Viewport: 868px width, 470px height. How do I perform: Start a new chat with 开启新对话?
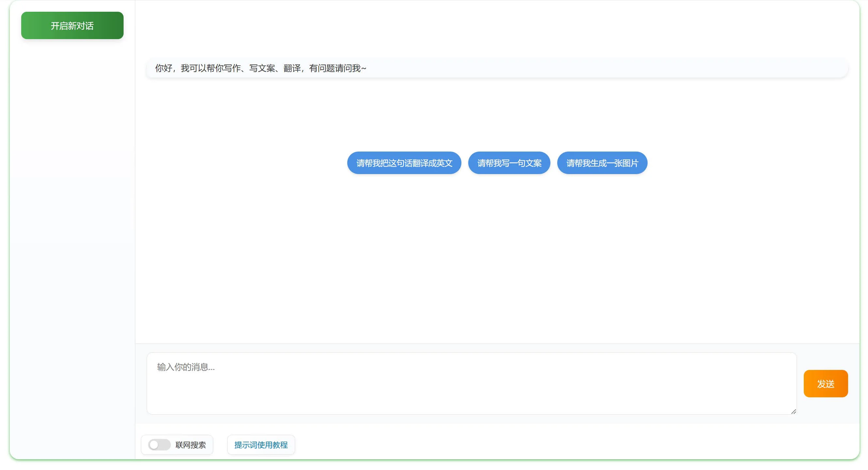click(x=72, y=26)
